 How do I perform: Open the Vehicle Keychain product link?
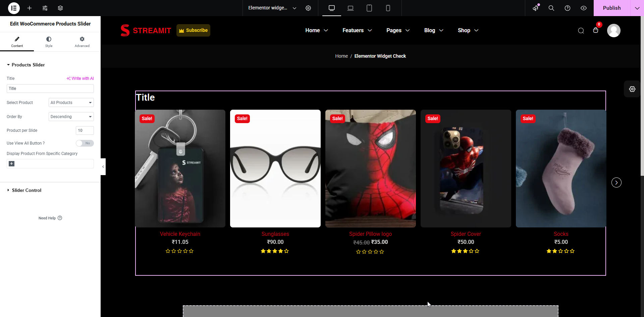[180, 234]
